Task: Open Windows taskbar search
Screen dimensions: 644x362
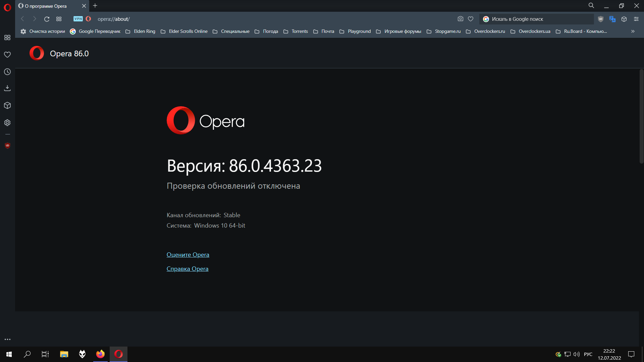Action: pos(27,354)
